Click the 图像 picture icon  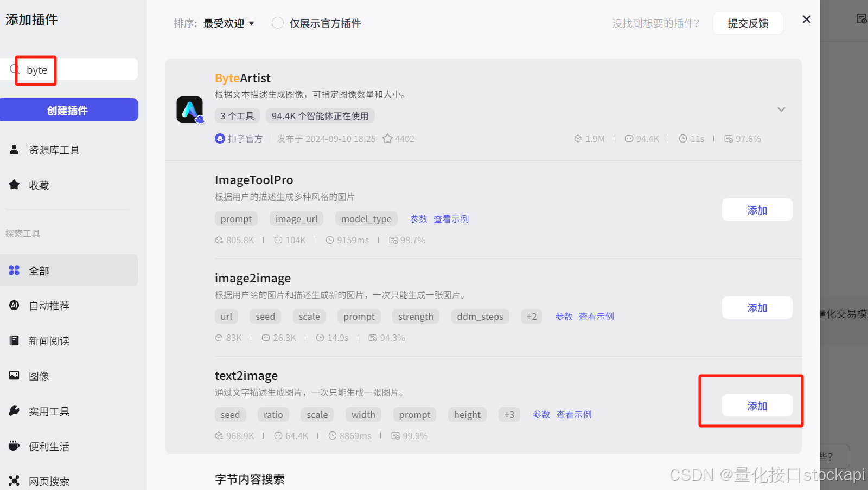(x=14, y=376)
